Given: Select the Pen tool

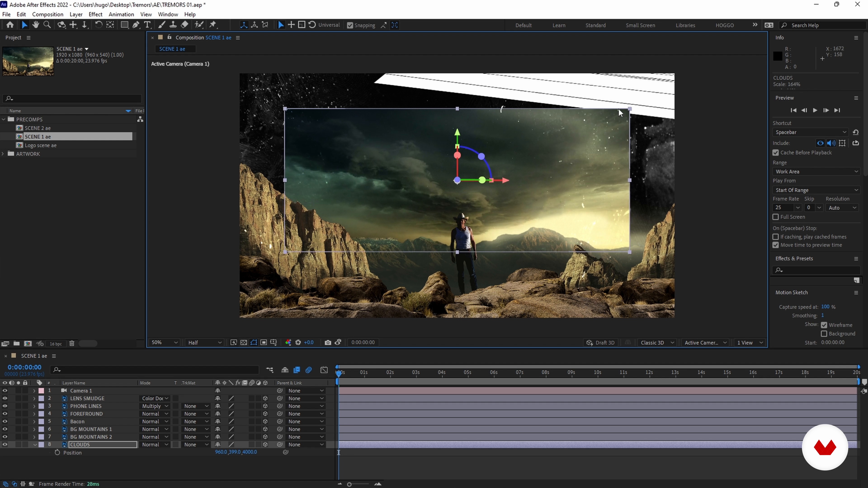Looking at the screenshot, I should (136, 25).
